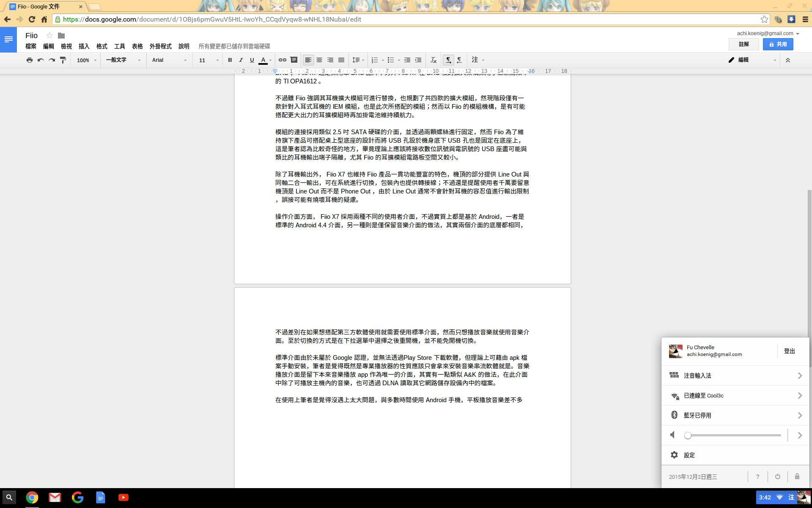Open the Gmail app from the shelf

(55, 497)
